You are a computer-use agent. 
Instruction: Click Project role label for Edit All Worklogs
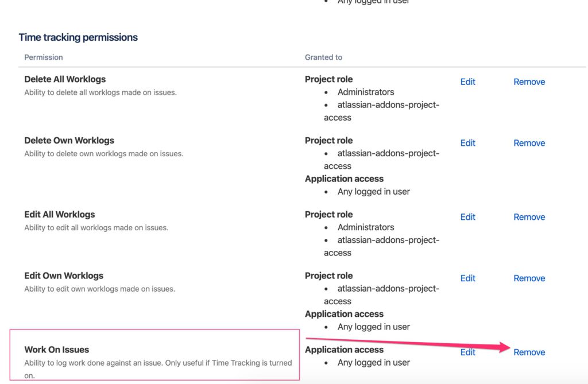click(328, 214)
